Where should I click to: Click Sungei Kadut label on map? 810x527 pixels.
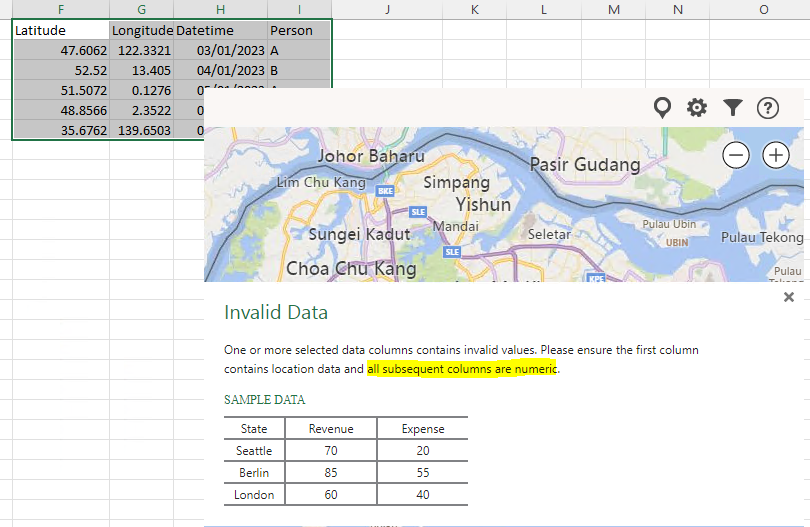(x=359, y=235)
